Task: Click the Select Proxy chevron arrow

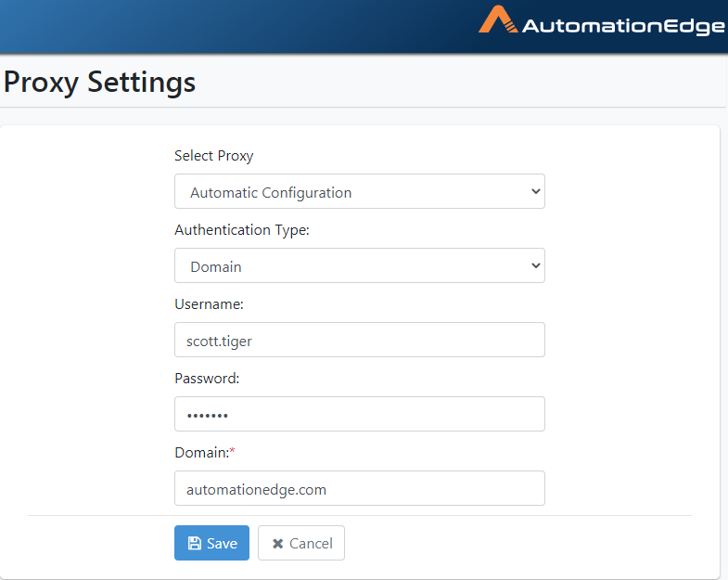Action: [x=536, y=191]
